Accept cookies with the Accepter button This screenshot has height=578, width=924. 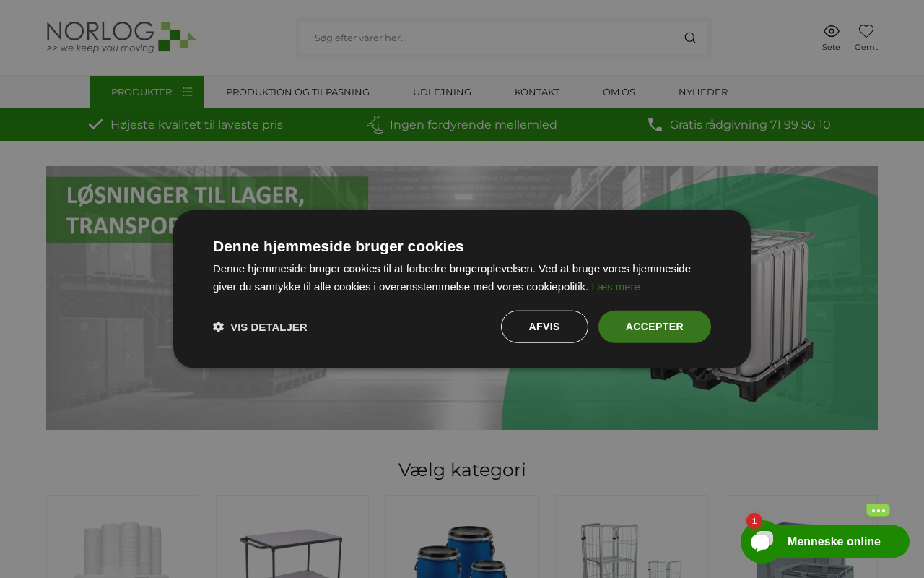coord(655,327)
